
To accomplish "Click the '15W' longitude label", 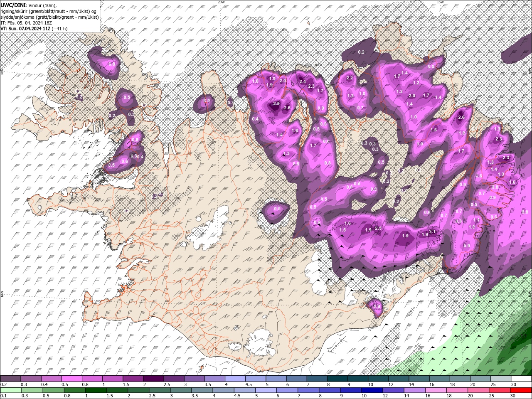I will tap(440, 2).
